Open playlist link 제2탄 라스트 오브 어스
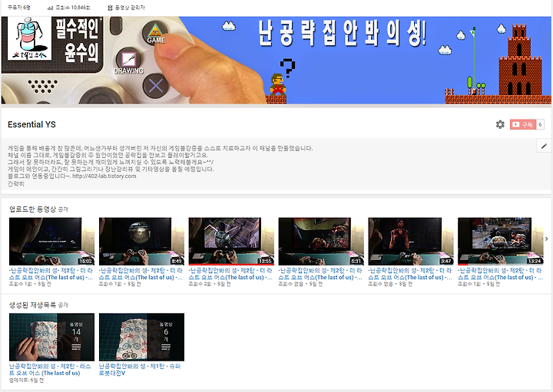 pos(50,370)
